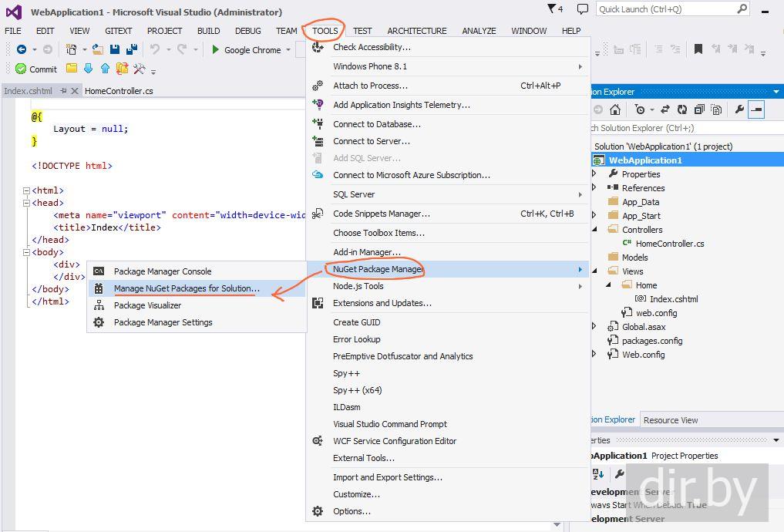Image resolution: width=784 pixels, height=532 pixels.
Task: Click the Open File folder icon
Action: coord(98,49)
